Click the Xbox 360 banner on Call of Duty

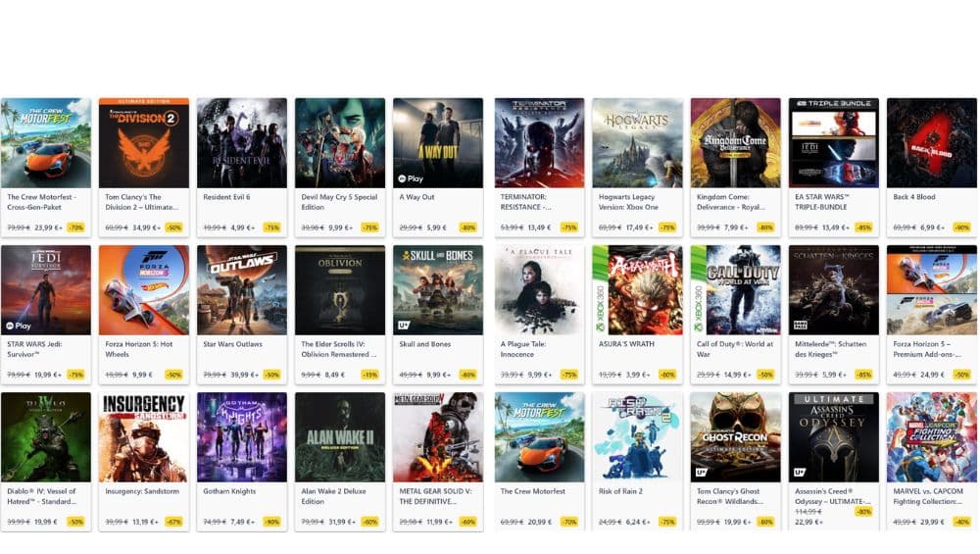click(x=698, y=290)
